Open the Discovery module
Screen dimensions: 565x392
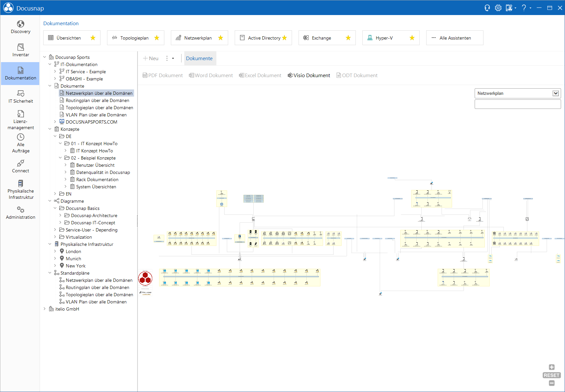click(20, 27)
